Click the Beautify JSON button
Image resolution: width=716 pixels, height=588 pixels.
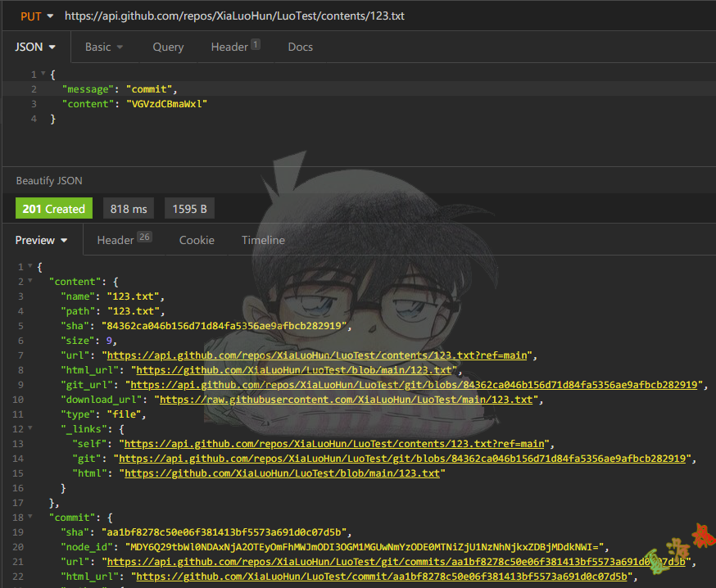point(49,180)
